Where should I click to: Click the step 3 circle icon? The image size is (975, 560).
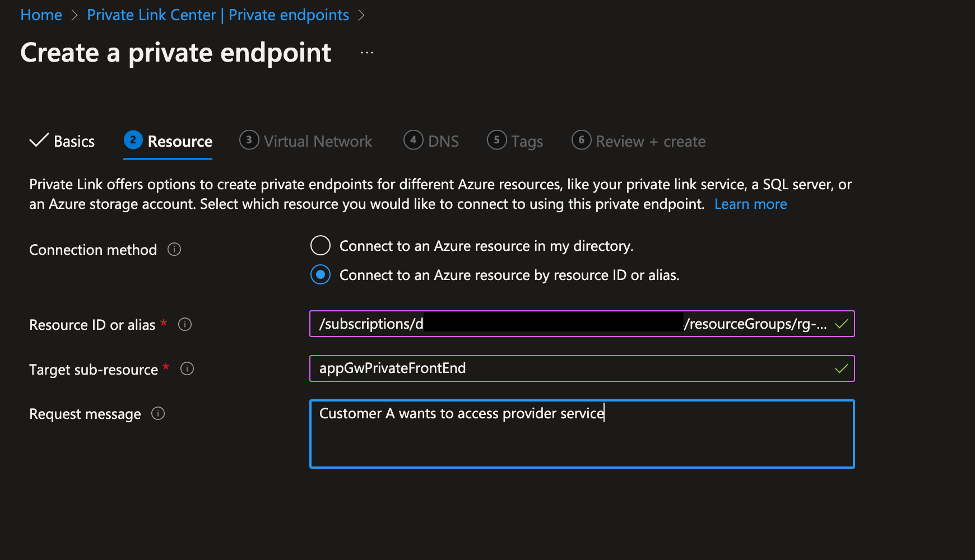click(249, 140)
